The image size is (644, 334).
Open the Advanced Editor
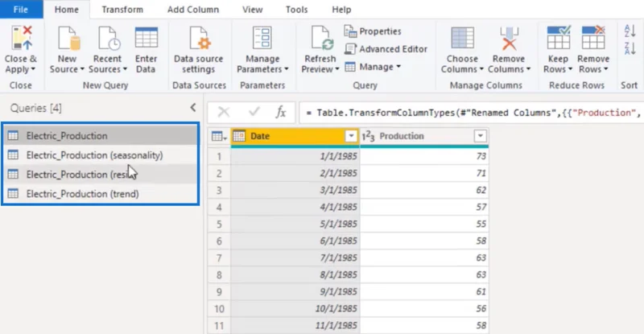386,49
